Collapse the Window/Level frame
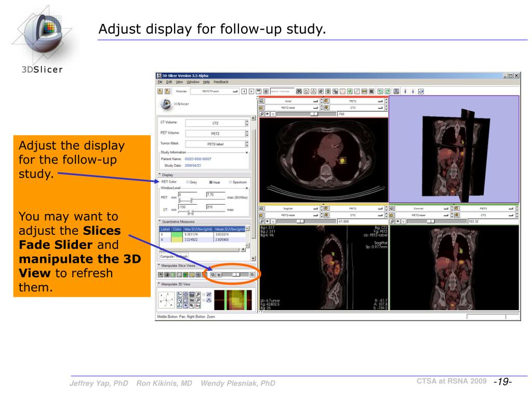This screenshot has height=399, width=532. 247,188
